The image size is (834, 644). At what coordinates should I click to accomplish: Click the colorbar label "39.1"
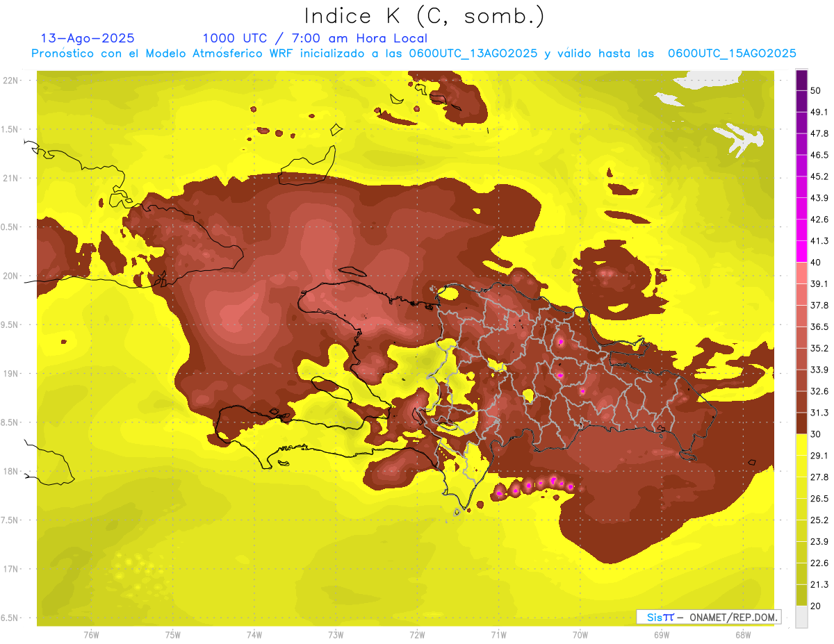tap(819, 283)
